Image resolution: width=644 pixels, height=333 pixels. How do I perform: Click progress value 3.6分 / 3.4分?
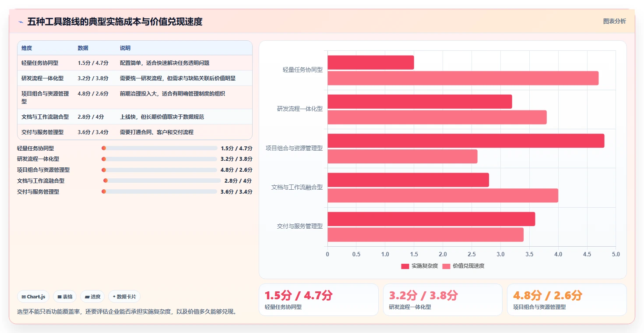(236, 191)
